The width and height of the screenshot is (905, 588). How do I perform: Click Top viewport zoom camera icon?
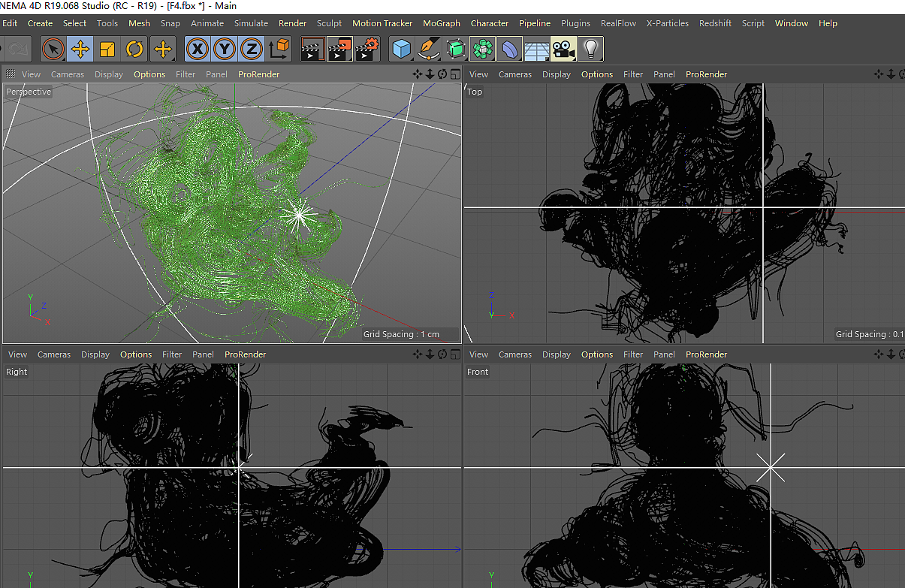tap(891, 74)
